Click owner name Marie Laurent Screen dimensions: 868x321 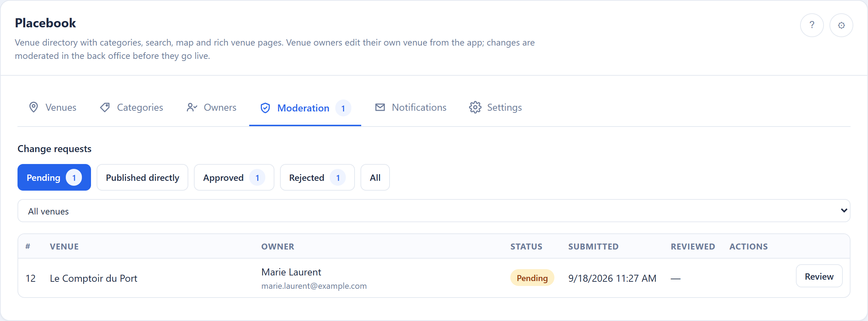tap(291, 272)
